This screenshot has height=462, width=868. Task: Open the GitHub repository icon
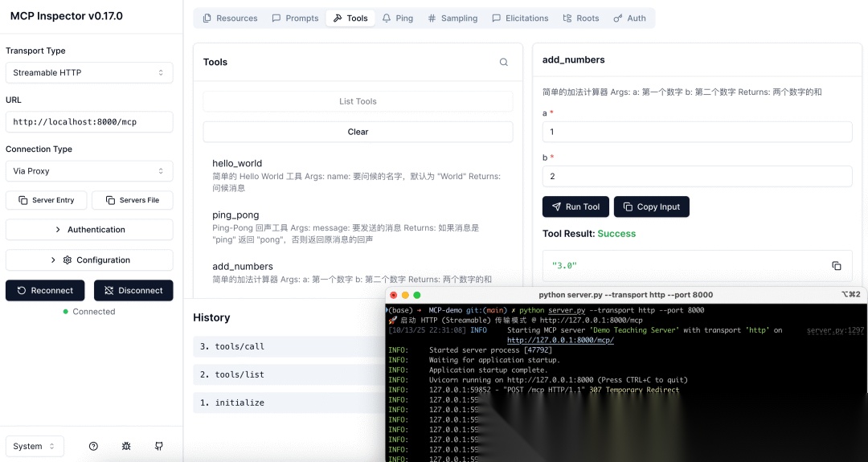point(159,446)
